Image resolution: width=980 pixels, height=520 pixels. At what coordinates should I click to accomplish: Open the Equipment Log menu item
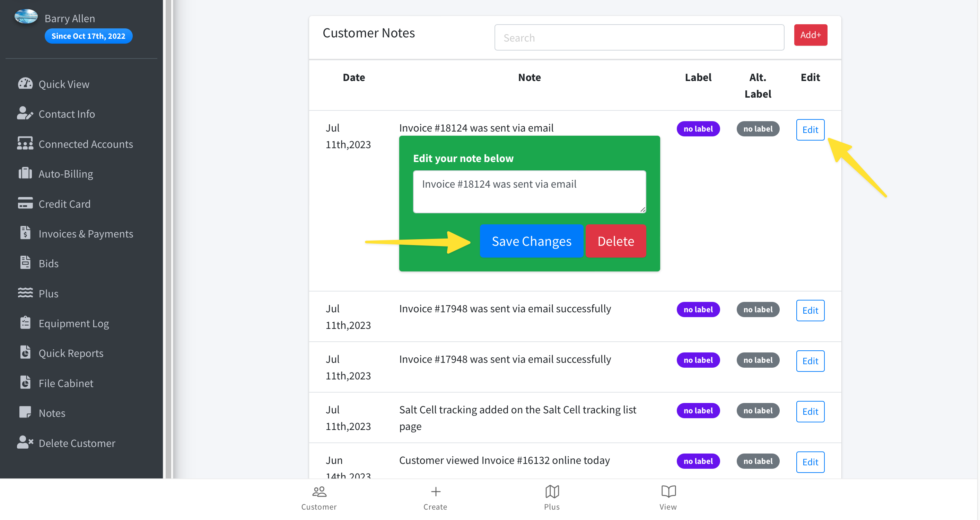(74, 323)
